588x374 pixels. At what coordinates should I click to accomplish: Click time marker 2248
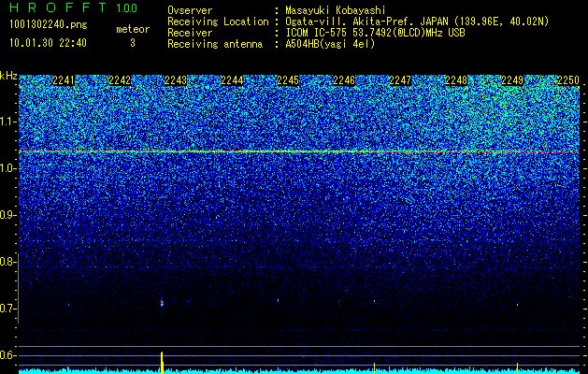click(x=456, y=80)
